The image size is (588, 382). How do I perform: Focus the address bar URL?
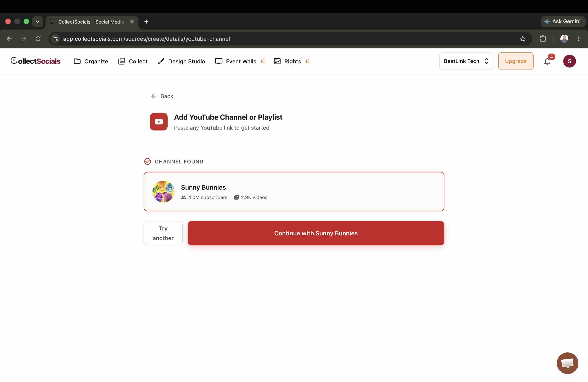[x=147, y=39]
